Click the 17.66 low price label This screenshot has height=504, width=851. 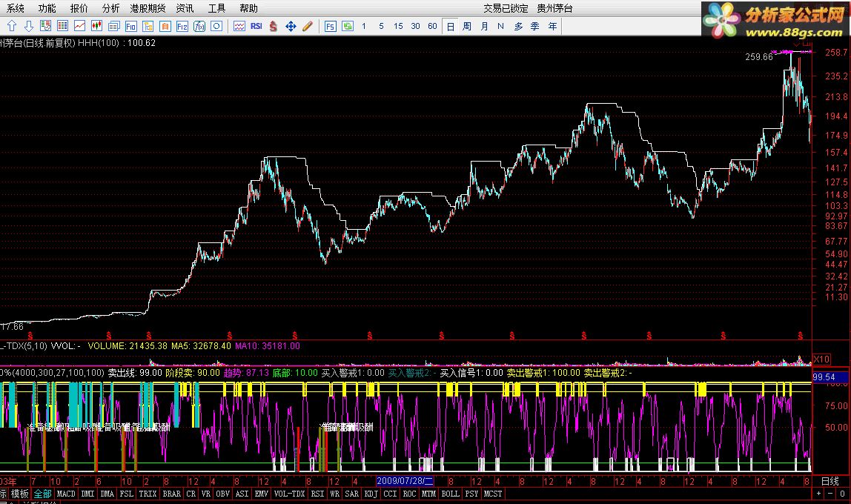[13, 327]
